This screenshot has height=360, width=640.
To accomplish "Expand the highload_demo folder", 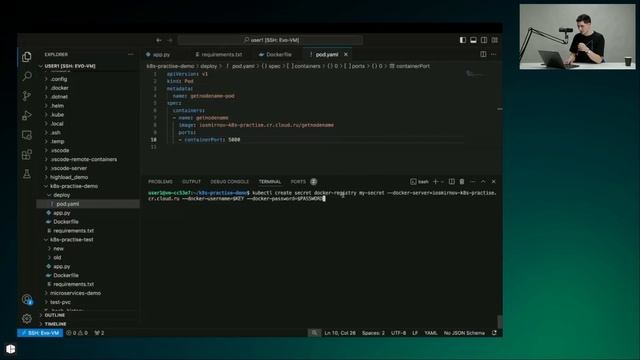I will [88, 177].
